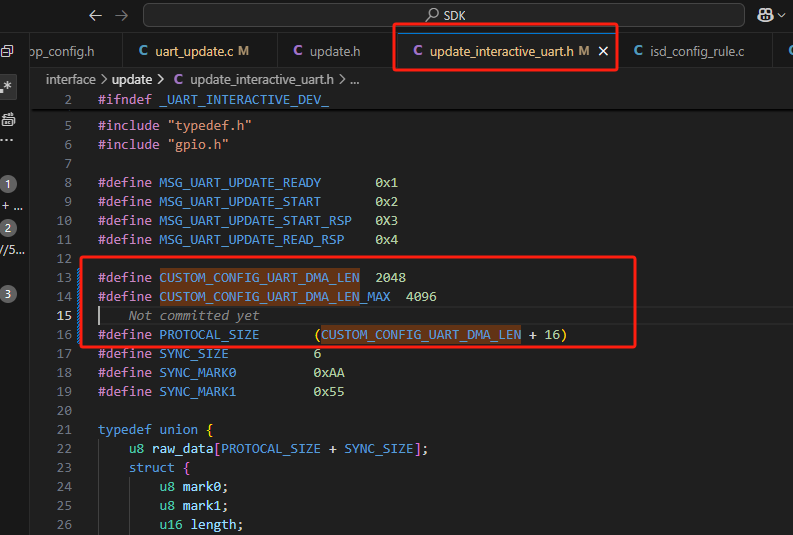
Task: Click "_UART_INTERACTIVE_DEV_" on line 2
Action: pyautogui.click(x=244, y=100)
